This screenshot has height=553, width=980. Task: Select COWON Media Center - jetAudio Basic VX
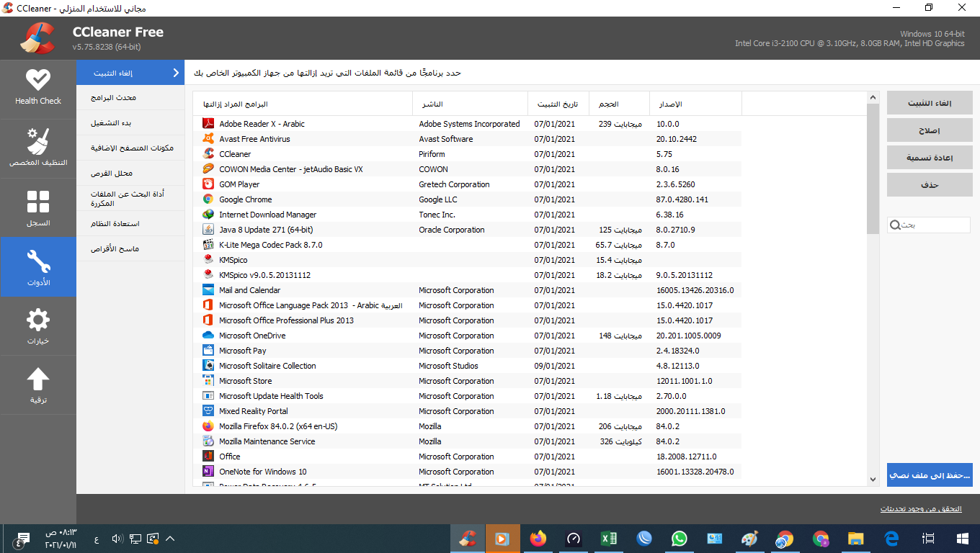(x=467, y=169)
